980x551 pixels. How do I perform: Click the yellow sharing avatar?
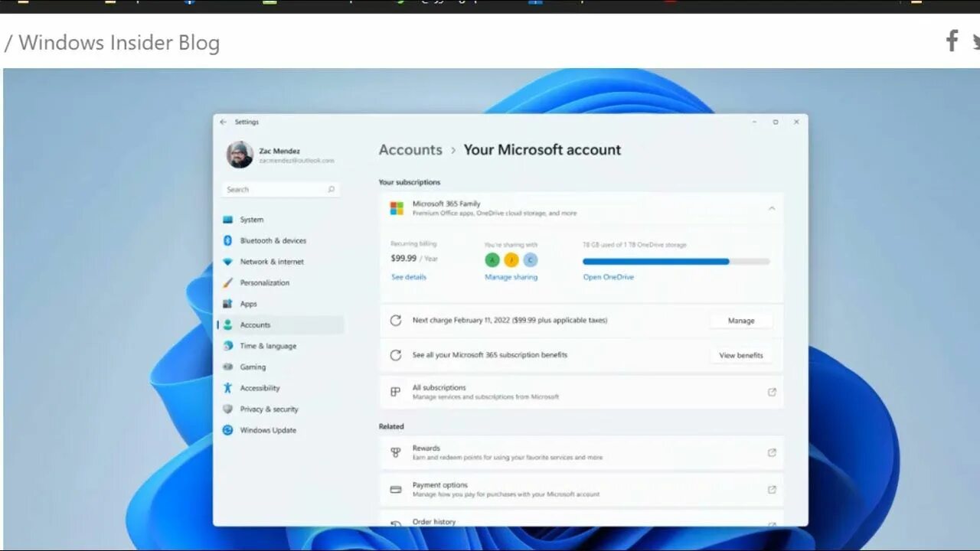pos(511,260)
